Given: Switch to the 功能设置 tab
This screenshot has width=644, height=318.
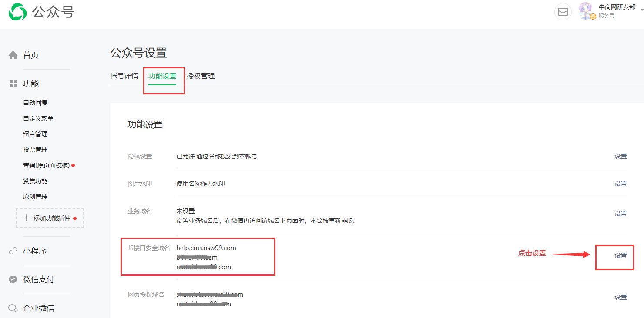Looking at the screenshot, I should 162,76.
